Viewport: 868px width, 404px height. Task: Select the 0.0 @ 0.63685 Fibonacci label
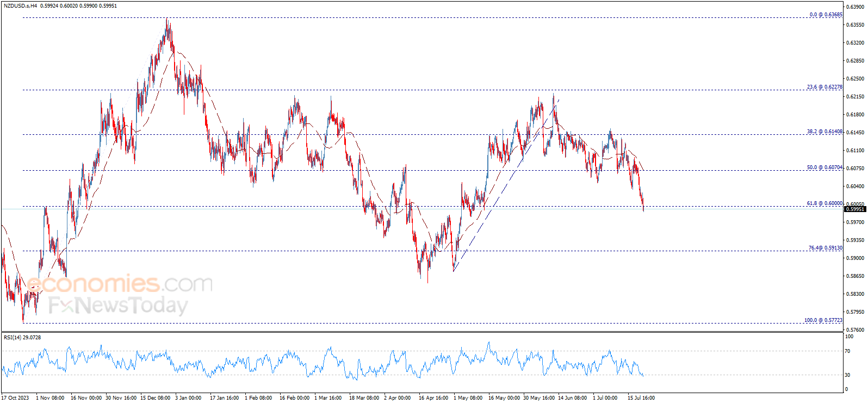click(x=826, y=15)
